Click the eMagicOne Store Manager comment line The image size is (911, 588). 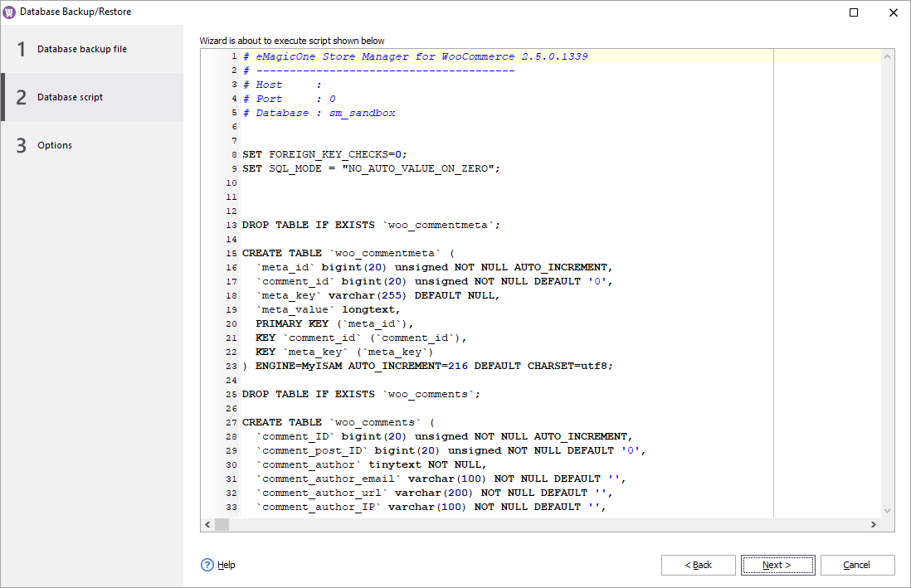click(415, 56)
